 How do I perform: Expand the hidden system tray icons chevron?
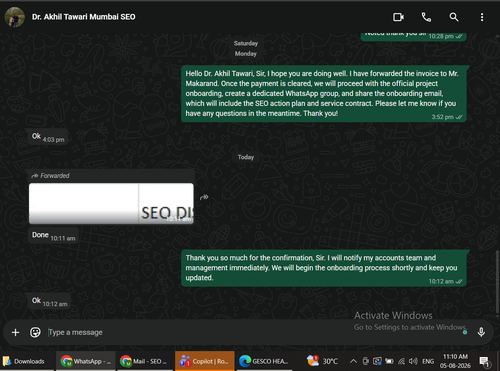[353, 361]
